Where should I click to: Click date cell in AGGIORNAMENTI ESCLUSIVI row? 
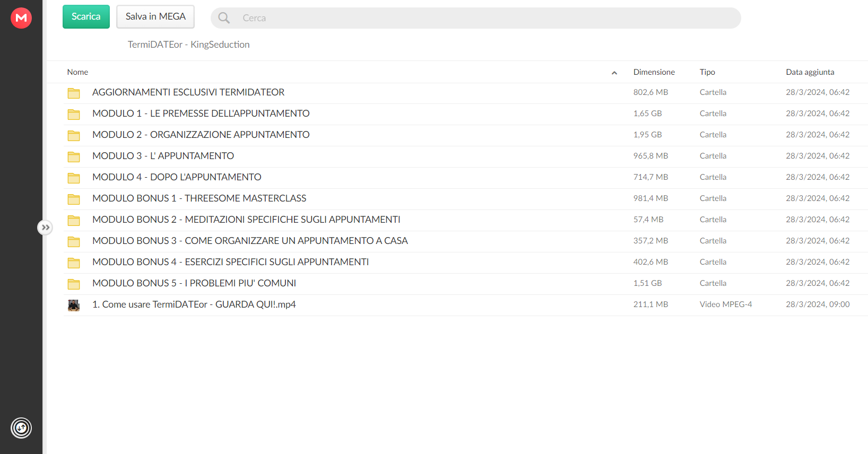(x=818, y=92)
